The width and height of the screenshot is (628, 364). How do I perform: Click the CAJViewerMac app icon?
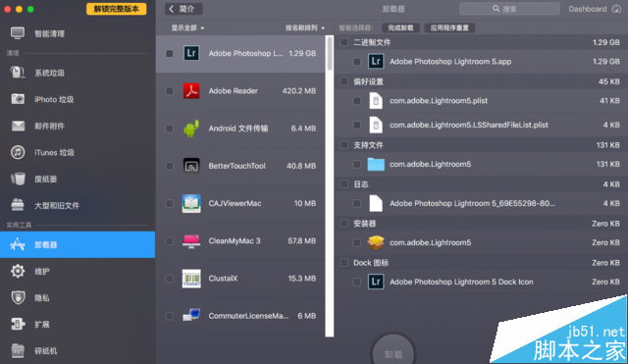click(191, 203)
